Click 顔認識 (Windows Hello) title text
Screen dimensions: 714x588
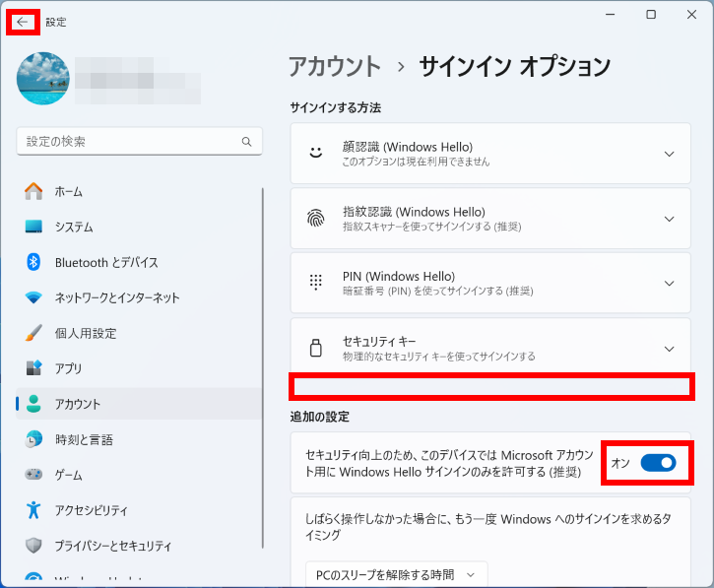pos(408,147)
